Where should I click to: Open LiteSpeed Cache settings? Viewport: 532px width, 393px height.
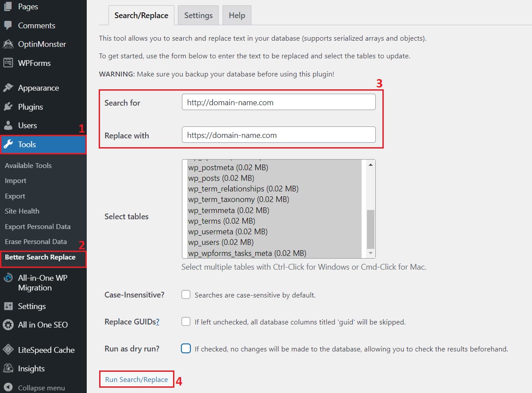coord(45,350)
